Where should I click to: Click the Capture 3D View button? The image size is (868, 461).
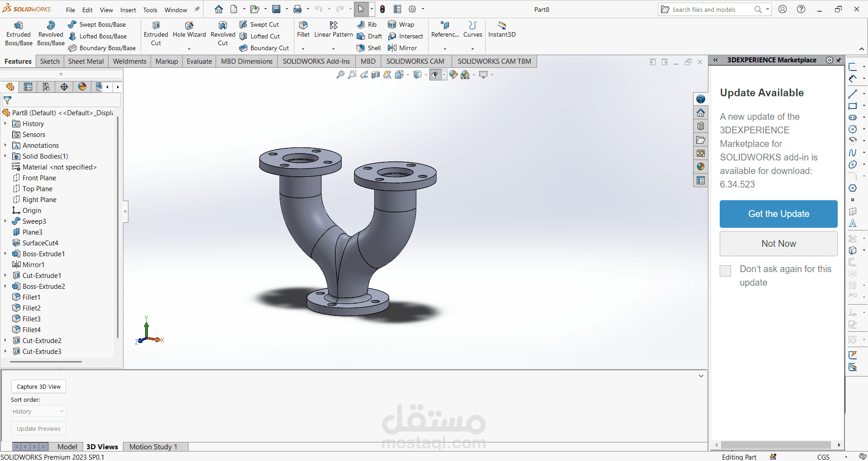pos(38,386)
